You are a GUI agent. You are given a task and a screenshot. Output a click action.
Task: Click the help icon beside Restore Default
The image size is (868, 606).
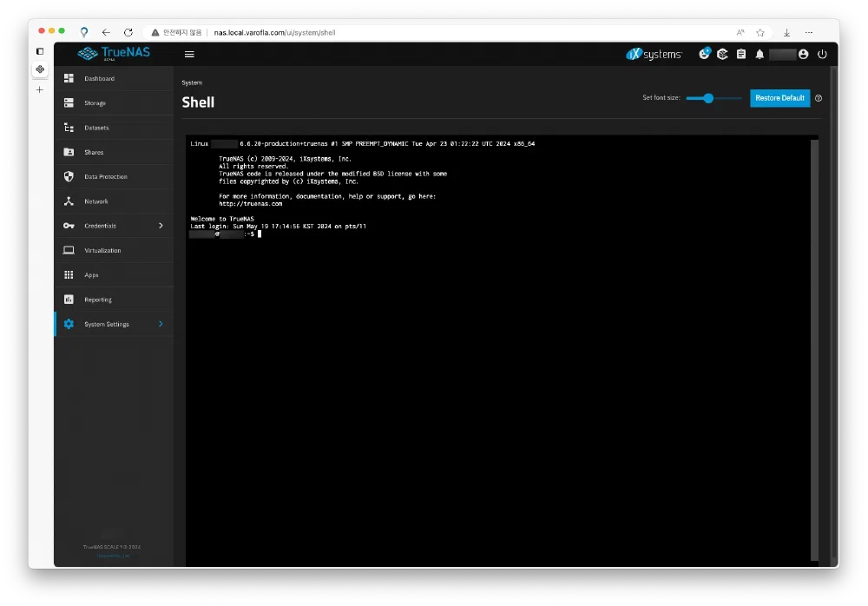[819, 98]
